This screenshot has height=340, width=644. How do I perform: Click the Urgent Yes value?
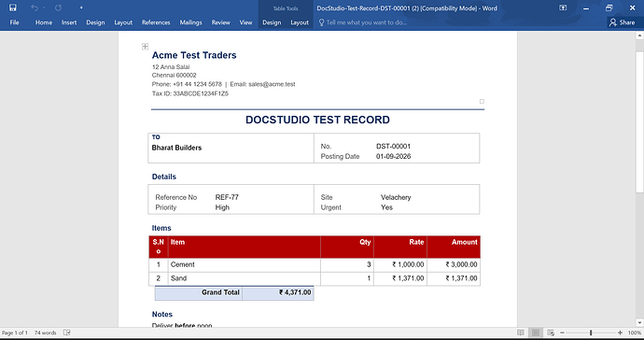pyautogui.click(x=386, y=207)
